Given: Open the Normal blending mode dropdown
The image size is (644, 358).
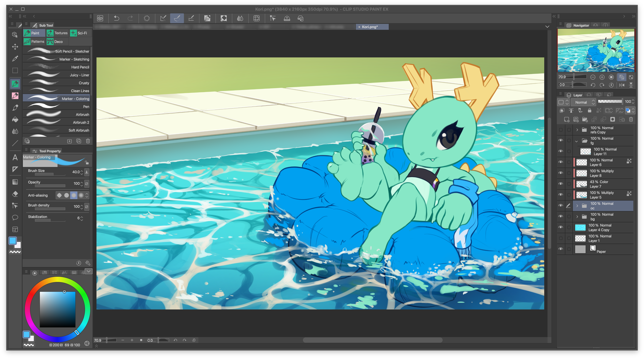Looking at the screenshot, I should pos(583,102).
